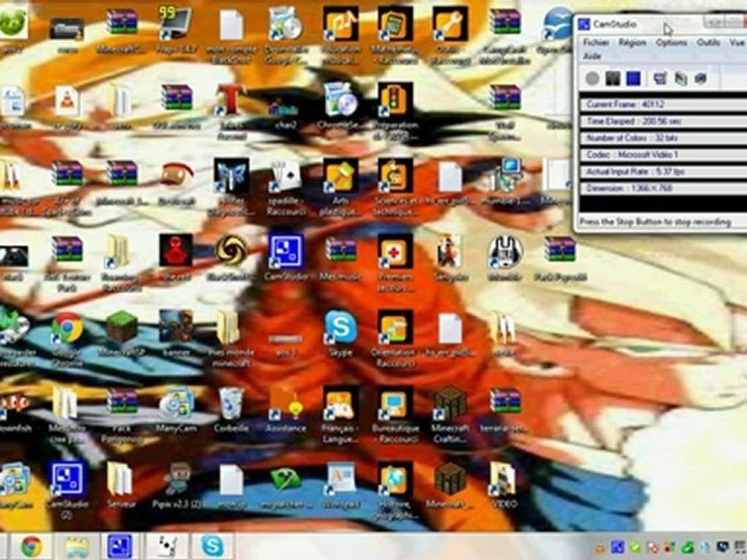Open Google Chrome from the taskbar
The width and height of the screenshot is (747, 560).
coord(31,546)
